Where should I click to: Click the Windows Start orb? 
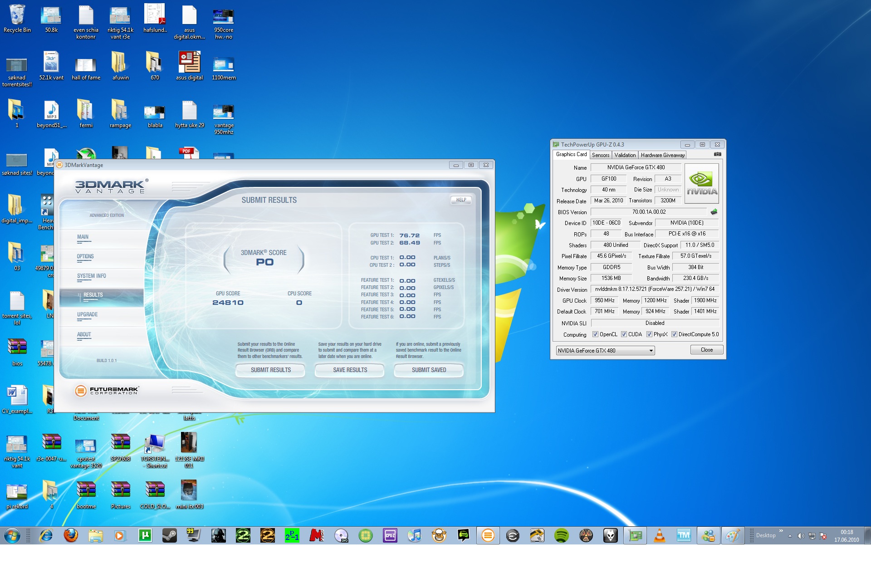tap(12, 535)
